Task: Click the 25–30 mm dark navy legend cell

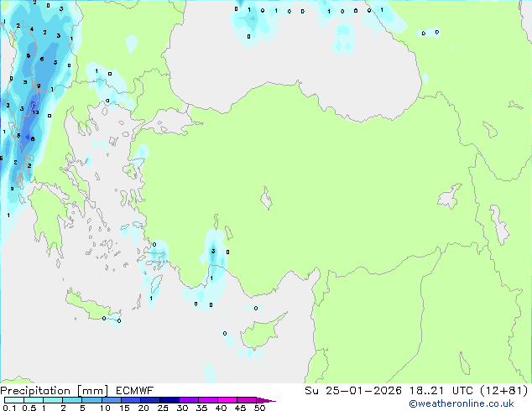Action: coord(169,400)
